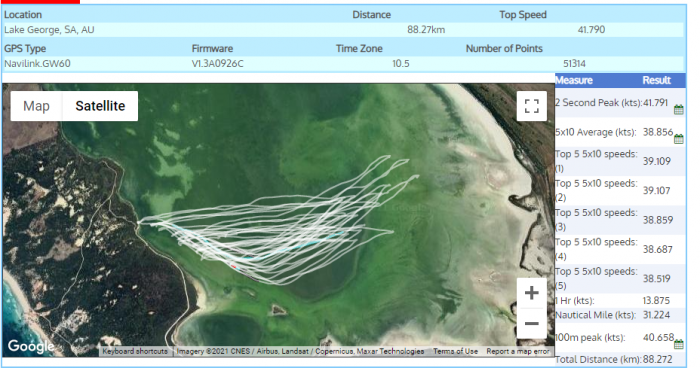Open calendar icon beside 5x10 Average
This screenshot has width=700, height=368.
[x=679, y=139]
